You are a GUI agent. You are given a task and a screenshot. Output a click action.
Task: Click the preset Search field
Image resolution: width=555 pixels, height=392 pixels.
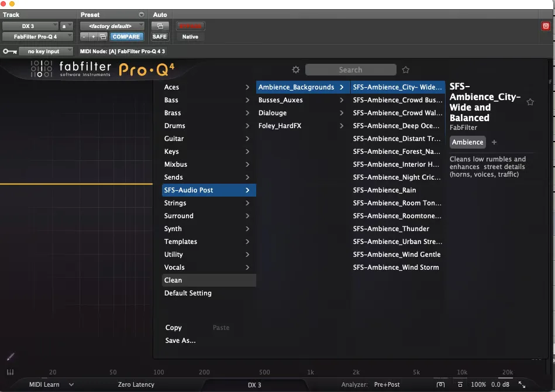350,70
